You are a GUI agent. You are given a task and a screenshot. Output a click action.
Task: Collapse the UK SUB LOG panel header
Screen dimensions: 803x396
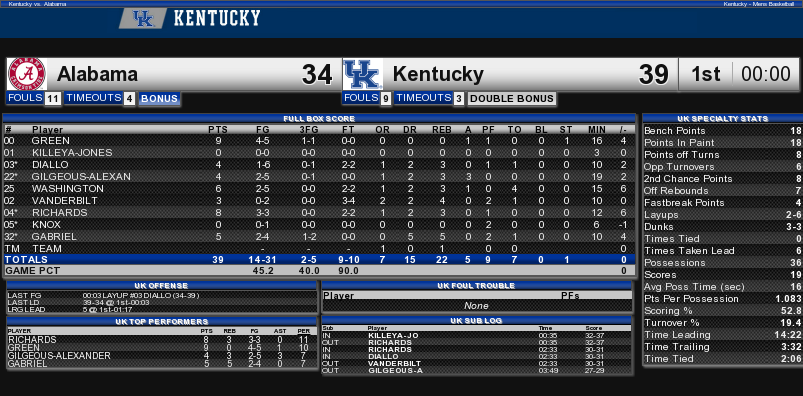[477, 321]
